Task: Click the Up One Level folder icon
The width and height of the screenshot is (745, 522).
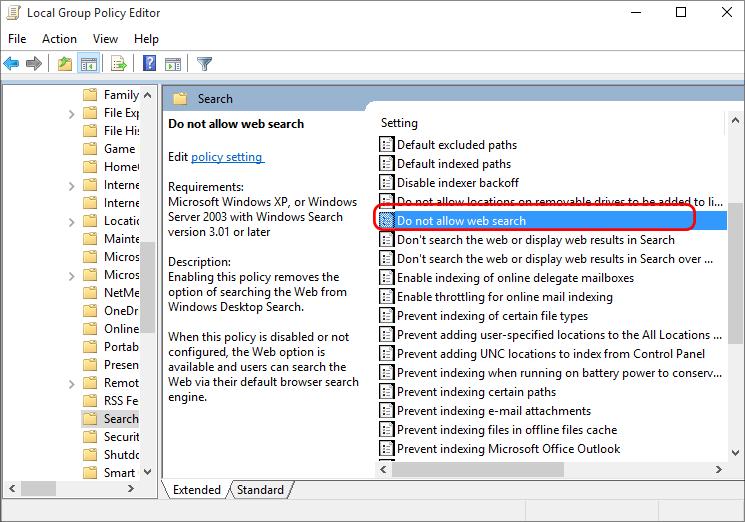Action: click(x=65, y=64)
